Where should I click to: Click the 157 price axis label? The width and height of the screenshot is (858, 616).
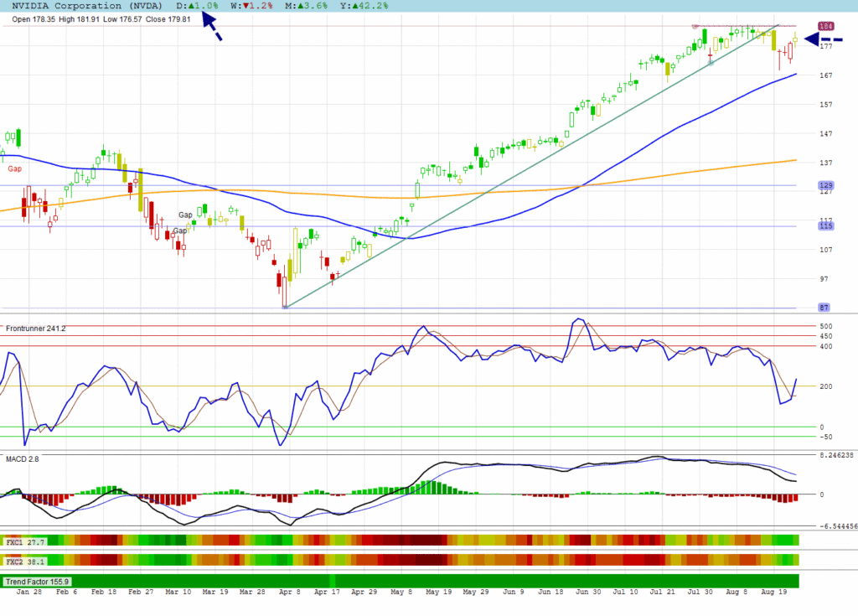click(x=825, y=104)
